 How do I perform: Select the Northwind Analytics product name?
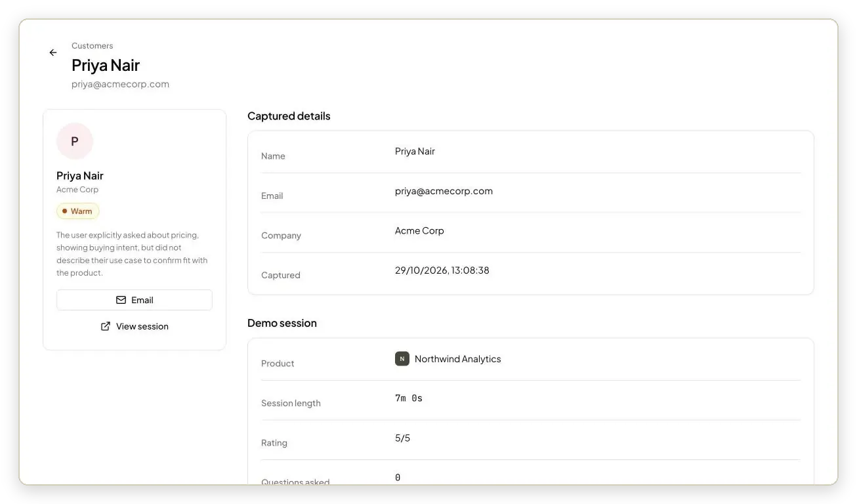click(457, 359)
